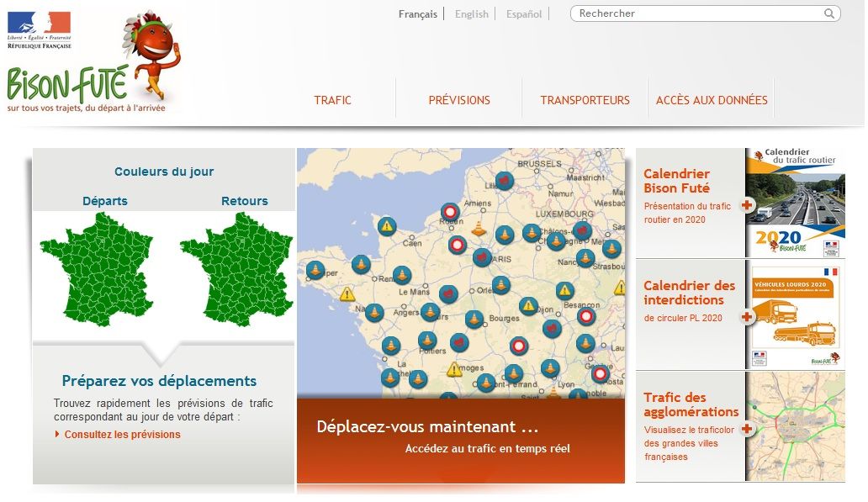The image size is (868, 502).
Task: Click the red congestion marker on Paris
Action: [x=482, y=257]
